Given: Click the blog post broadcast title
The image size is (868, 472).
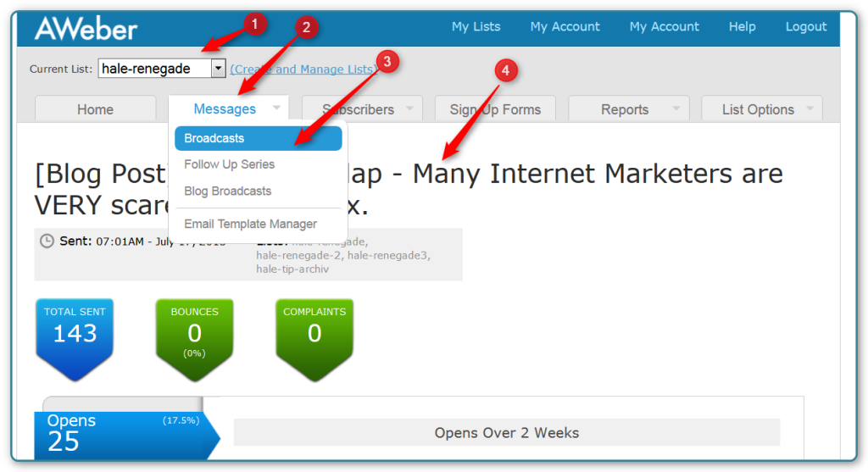Looking at the screenshot, I should [x=409, y=189].
